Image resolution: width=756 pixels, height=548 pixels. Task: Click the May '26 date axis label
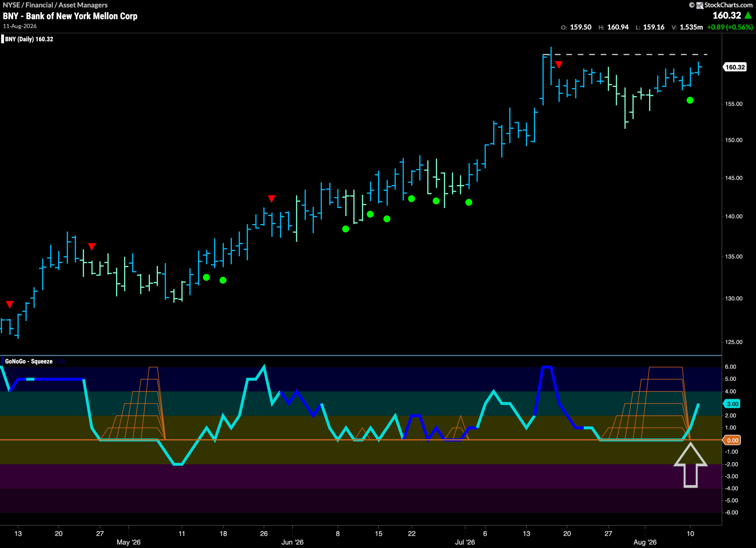click(x=129, y=542)
